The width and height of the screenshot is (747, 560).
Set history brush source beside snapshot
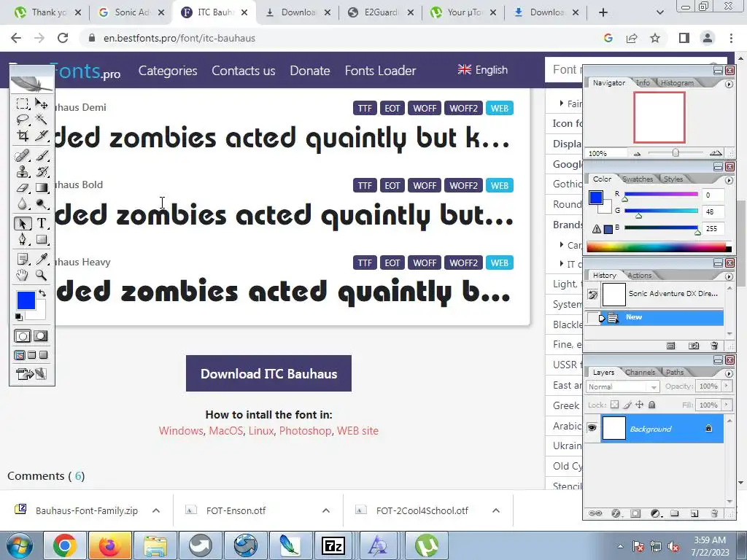pyautogui.click(x=592, y=295)
